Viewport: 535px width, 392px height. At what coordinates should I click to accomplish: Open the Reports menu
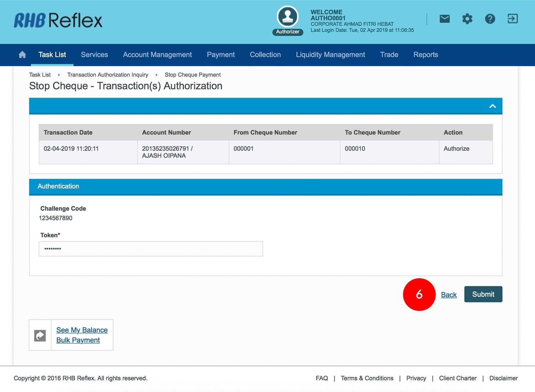click(x=425, y=55)
